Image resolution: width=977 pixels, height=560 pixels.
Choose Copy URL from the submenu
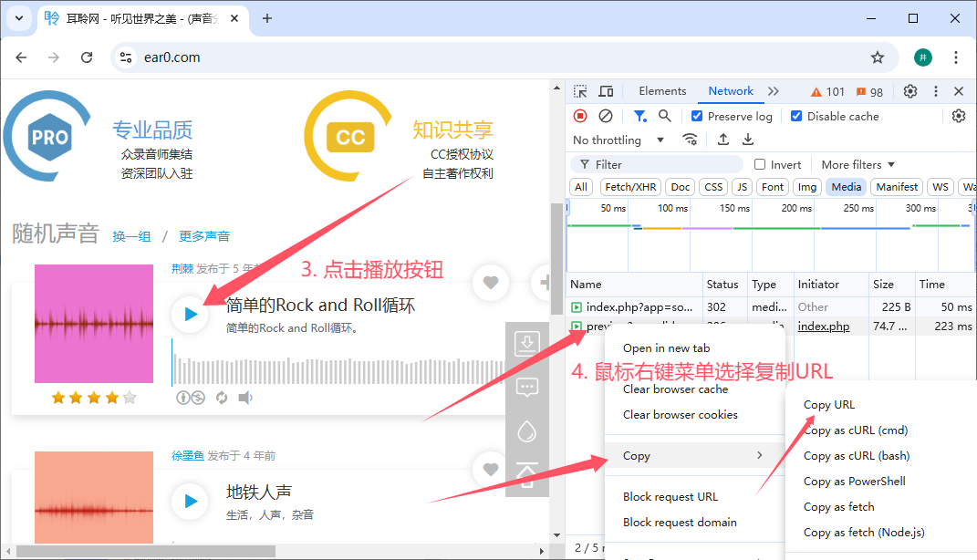point(828,404)
